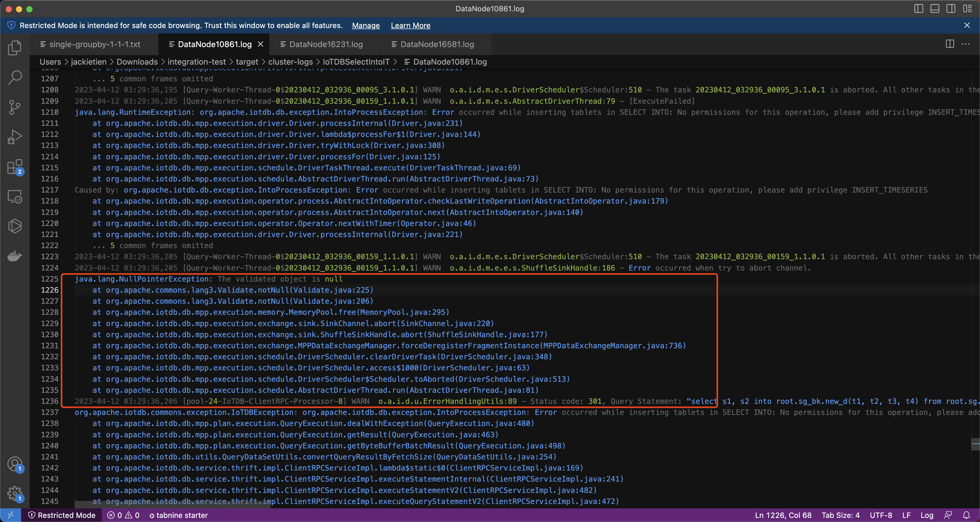
Task: Toggle Primary Side Bar layout button
Action: [x=918, y=8]
